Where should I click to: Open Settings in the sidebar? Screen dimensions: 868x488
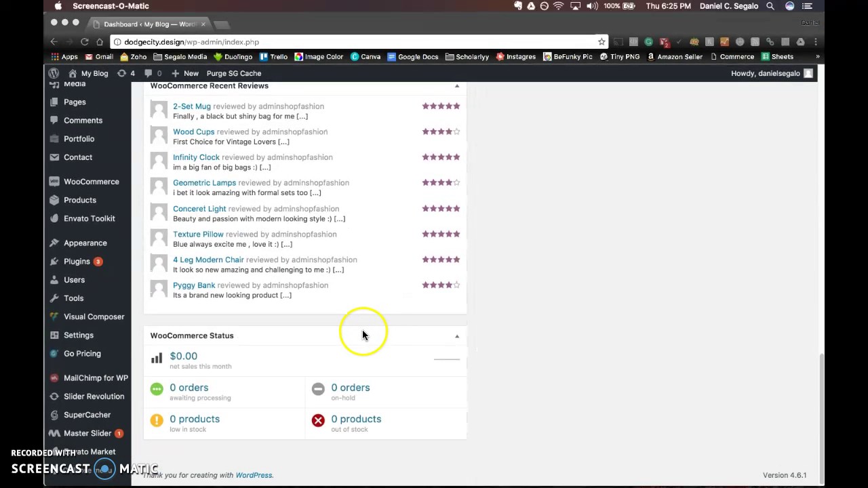point(79,335)
